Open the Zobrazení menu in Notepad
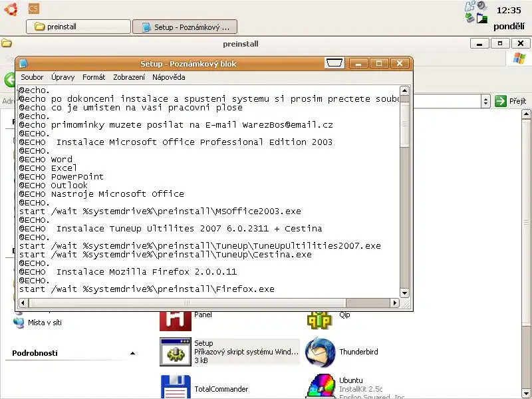This screenshot has height=399, width=532. [x=129, y=77]
